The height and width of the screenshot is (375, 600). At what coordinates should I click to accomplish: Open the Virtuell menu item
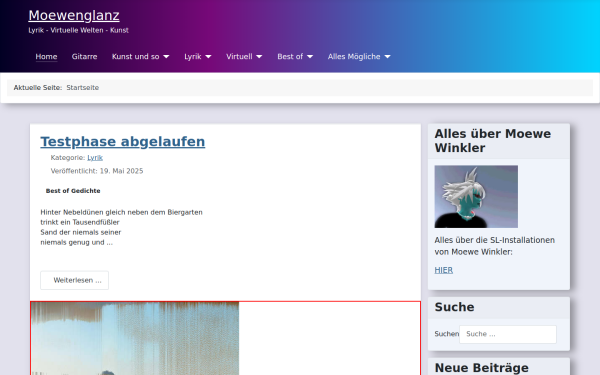(x=239, y=57)
